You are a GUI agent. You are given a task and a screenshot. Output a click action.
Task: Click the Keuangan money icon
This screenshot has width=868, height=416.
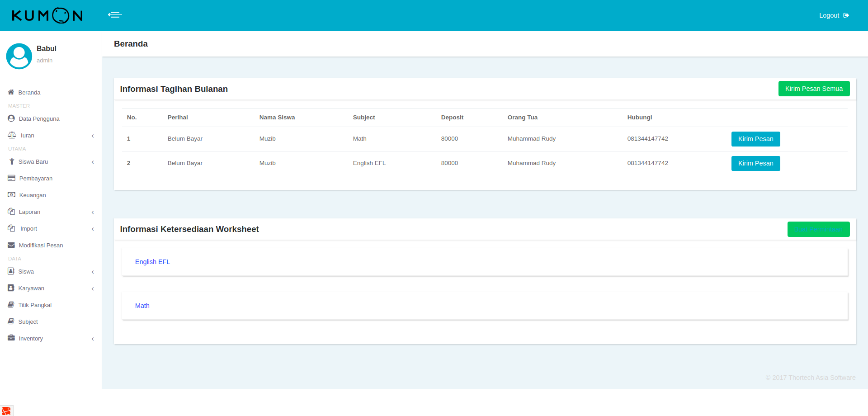coord(12,195)
